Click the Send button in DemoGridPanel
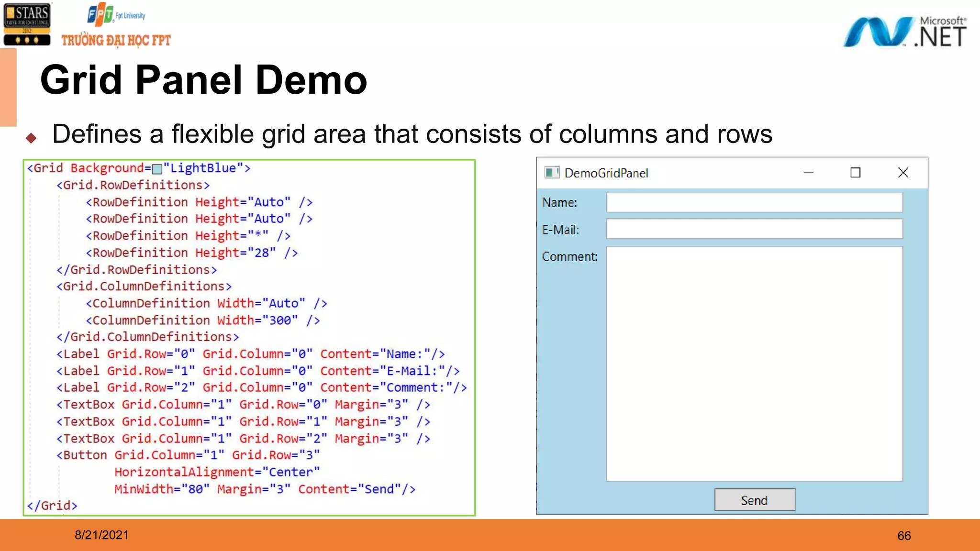Viewport: 980px width, 551px height. 755,500
